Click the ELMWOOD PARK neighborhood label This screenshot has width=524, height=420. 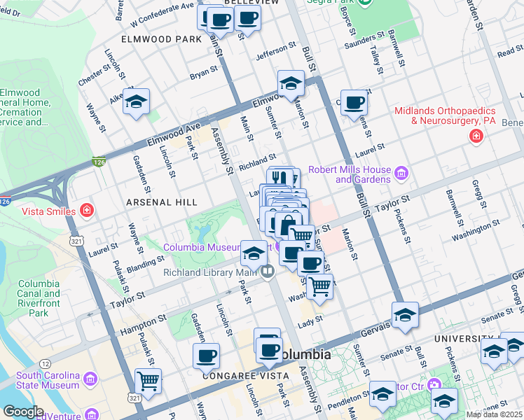(x=161, y=39)
